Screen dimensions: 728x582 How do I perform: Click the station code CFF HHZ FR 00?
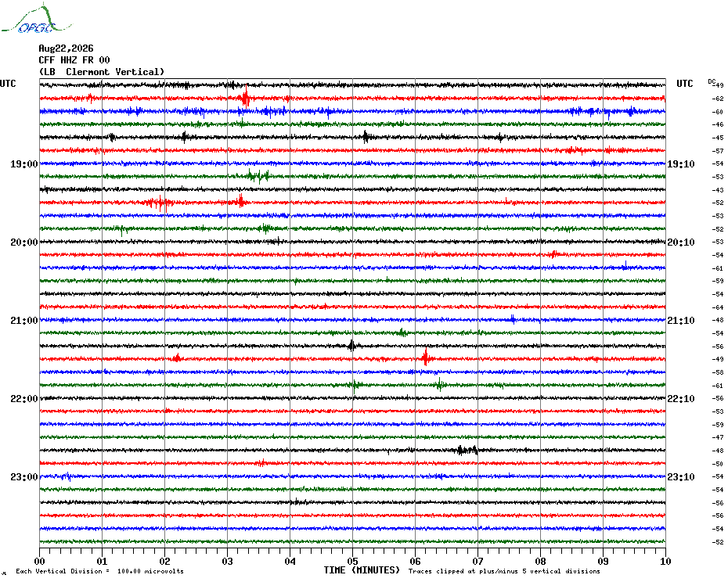point(74,60)
